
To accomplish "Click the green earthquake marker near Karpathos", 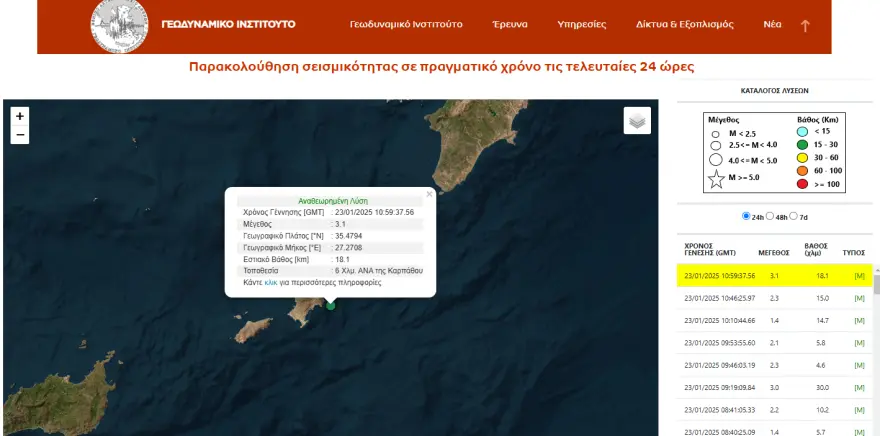I will coord(331,305).
